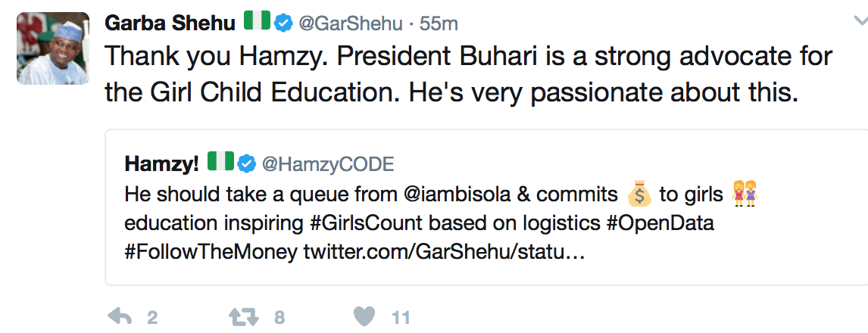Open the Hamzy! profile name

162,163
